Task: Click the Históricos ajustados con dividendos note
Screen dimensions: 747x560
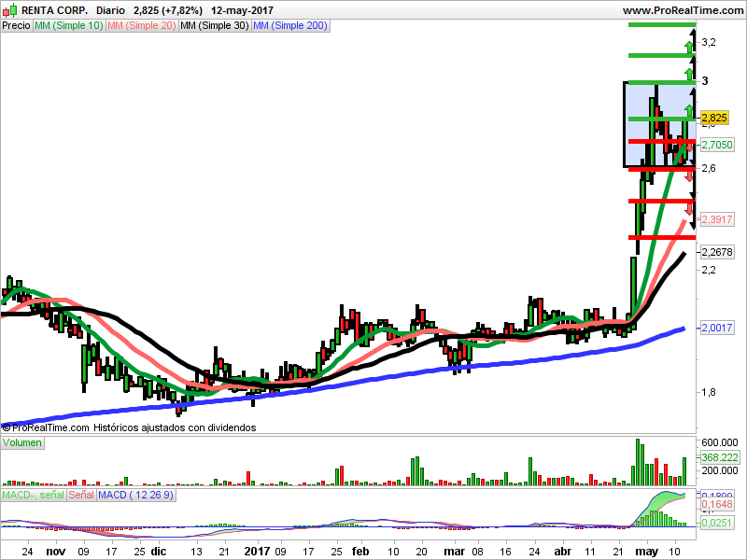Action: click(x=175, y=427)
